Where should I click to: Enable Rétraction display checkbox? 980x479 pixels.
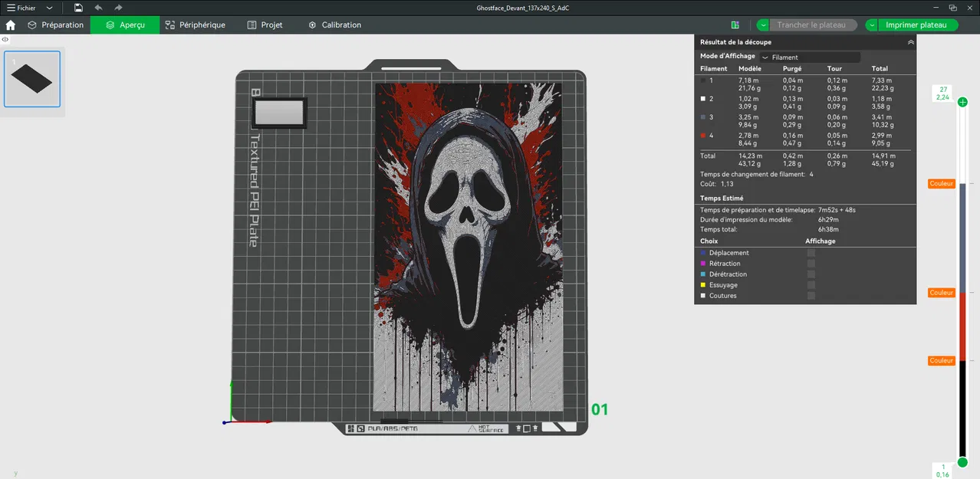[811, 264]
